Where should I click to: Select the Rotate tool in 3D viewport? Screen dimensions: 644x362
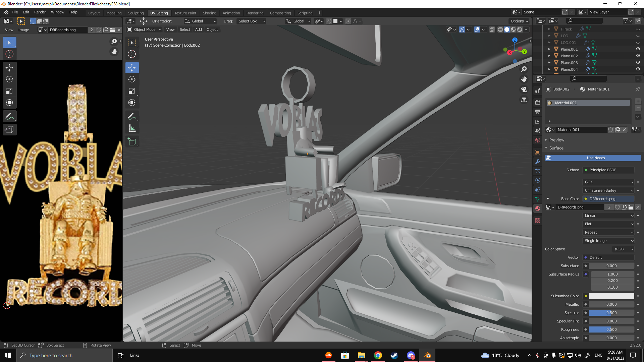point(132,79)
